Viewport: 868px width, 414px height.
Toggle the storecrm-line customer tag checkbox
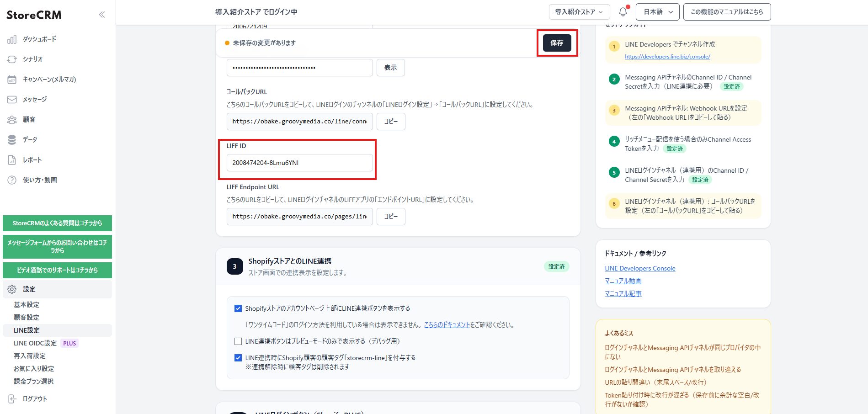coord(238,358)
